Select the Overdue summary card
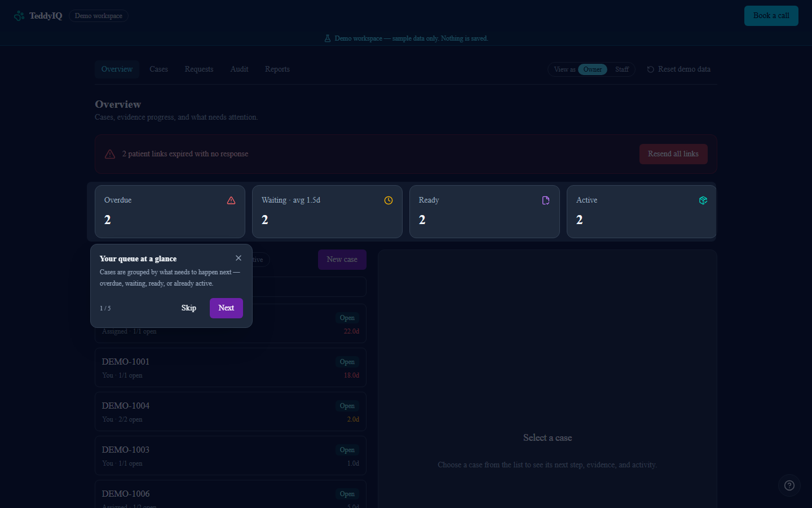 [170, 212]
